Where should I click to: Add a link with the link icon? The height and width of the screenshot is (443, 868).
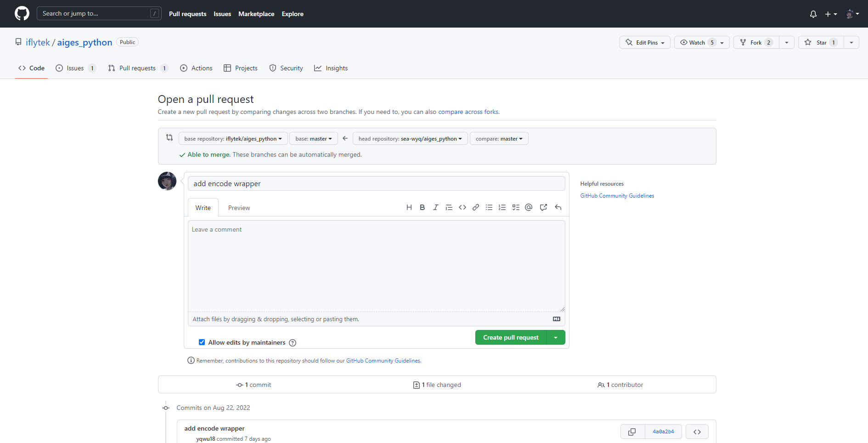[x=476, y=207]
